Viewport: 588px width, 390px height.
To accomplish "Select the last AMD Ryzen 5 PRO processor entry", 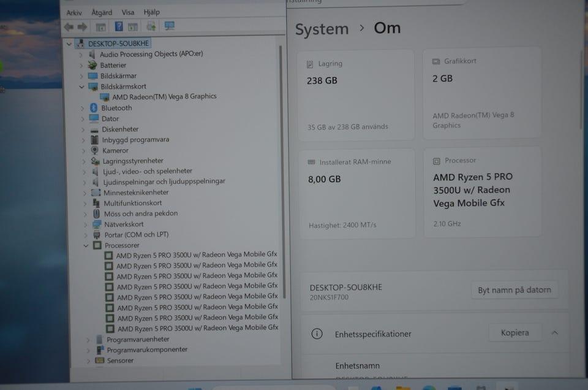I will pyautogui.click(x=198, y=329).
